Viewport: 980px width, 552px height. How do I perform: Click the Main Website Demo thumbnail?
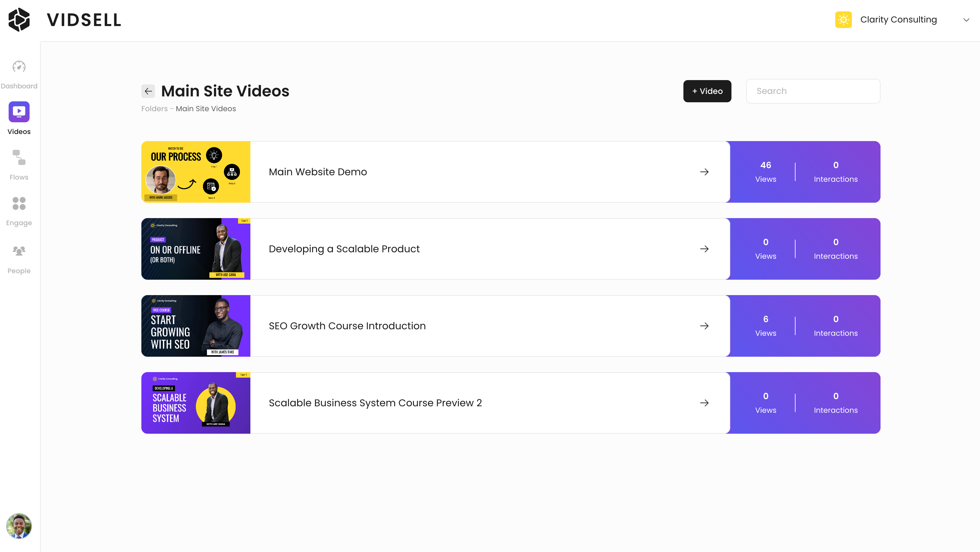pos(196,172)
